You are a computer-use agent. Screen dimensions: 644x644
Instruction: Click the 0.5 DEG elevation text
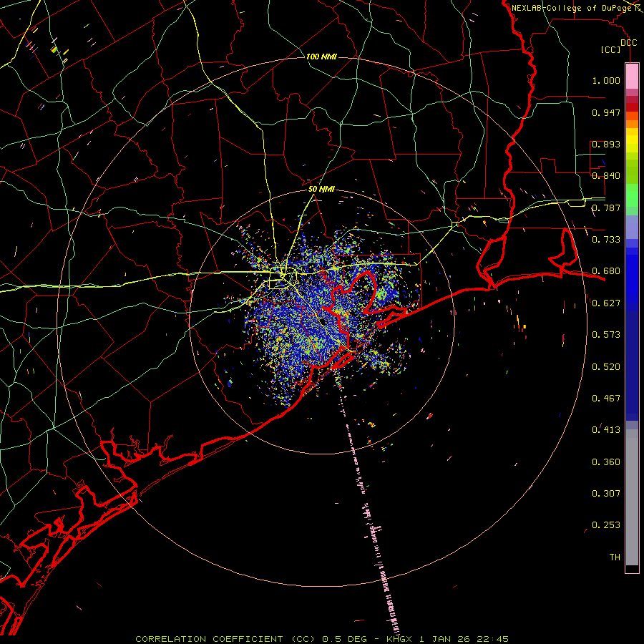(345, 639)
